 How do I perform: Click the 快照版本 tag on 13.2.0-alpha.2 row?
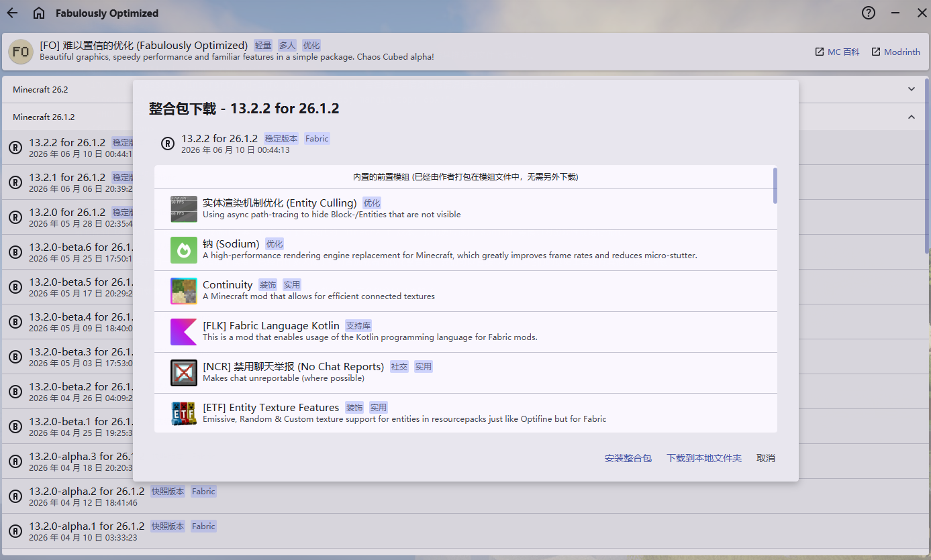(x=168, y=492)
